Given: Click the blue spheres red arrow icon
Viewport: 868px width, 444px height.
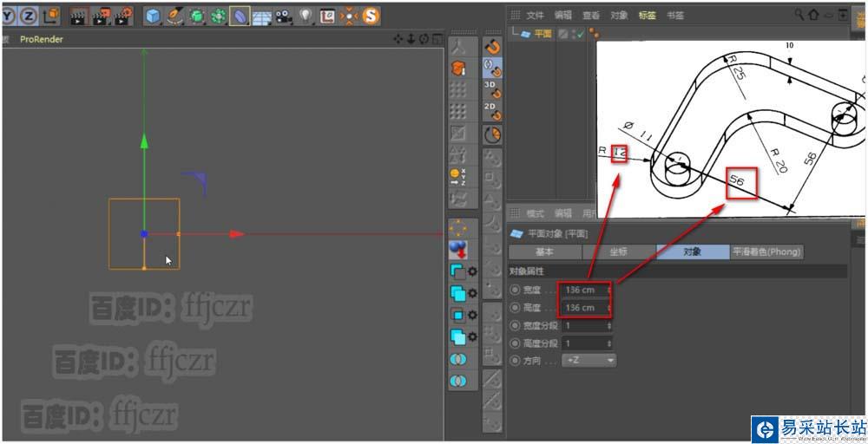Looking at the screenshot, I should (x=458, y=250).
